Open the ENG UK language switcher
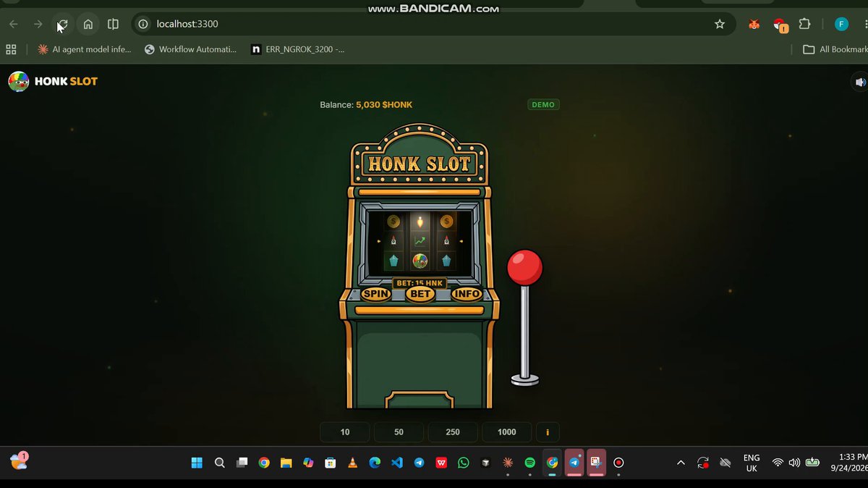The image size is (868, 488). coord(752,463)
